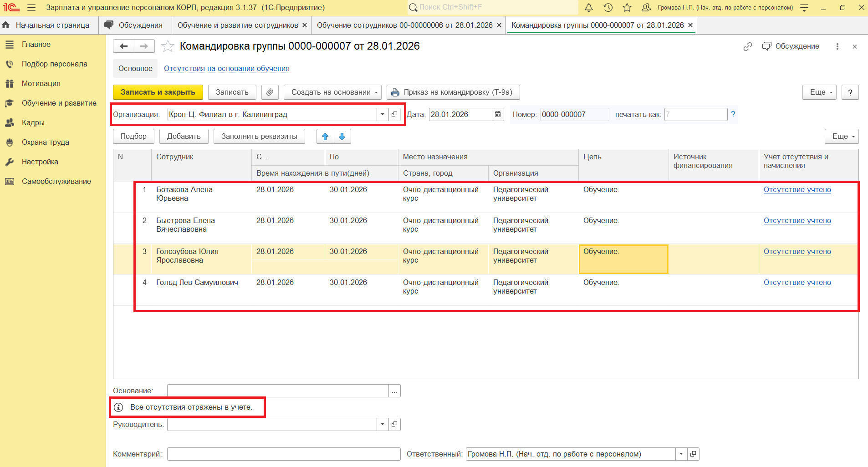Click the Комментарий input field
Screen dimensions: 868x467
283,454
